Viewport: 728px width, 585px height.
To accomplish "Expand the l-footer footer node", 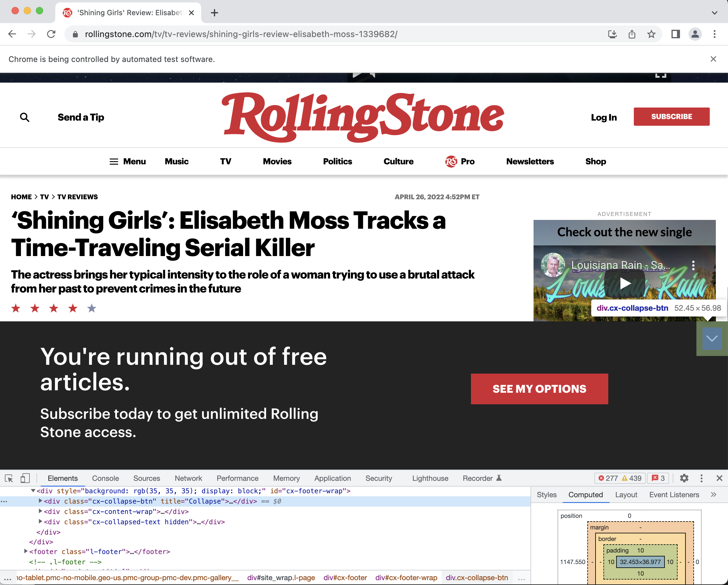I will coord(26,551).
